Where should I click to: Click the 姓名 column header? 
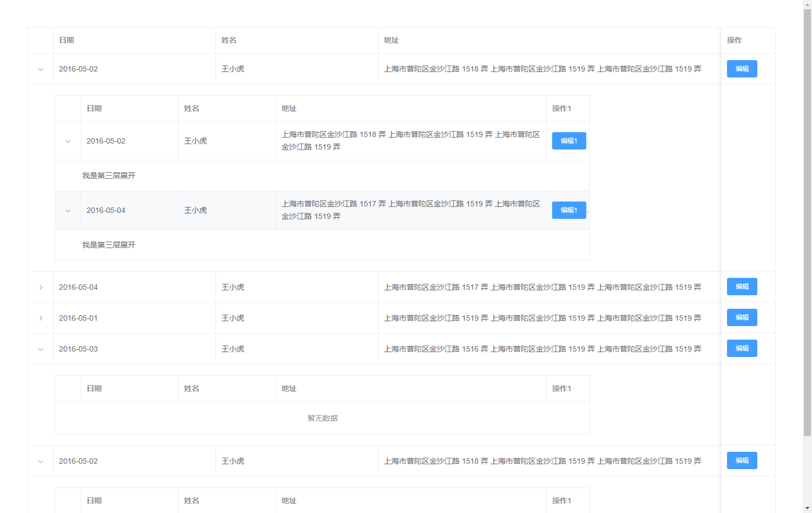click(x=230, y=40)
